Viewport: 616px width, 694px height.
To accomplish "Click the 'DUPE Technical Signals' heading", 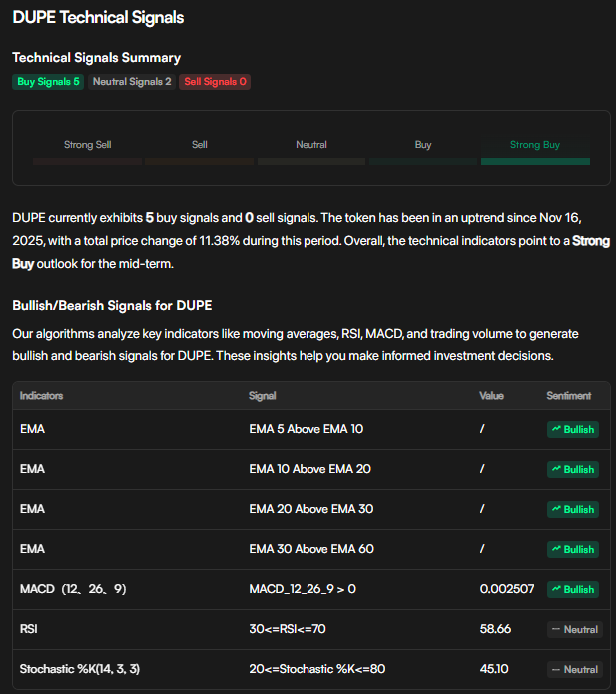I will click(98, 18).
